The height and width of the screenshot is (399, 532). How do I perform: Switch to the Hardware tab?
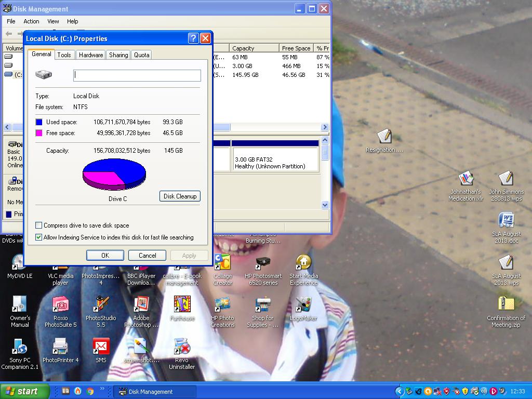click(x=91, y=55)
